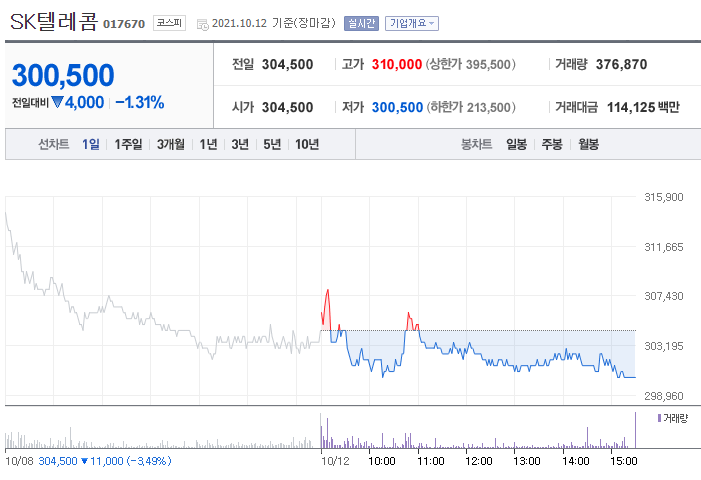
Task: Click the 303,195 y-axis label
Action: pyautogui.click(x=664, y=346)
